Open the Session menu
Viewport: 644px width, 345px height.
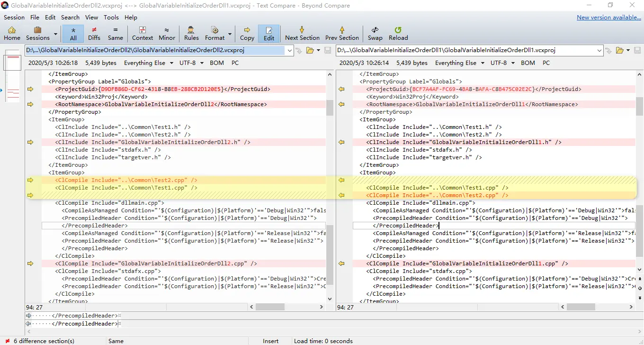tap(14, 17)
